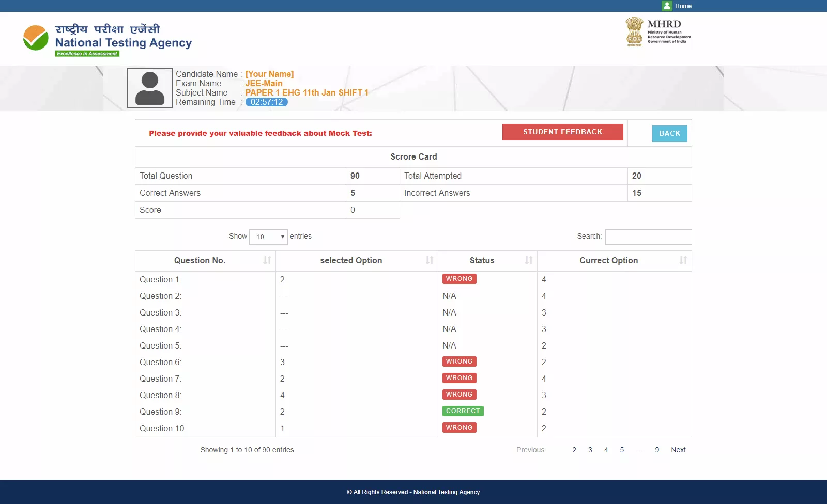Click inside the Search field
827x504 pixels.
coord(648,237)
